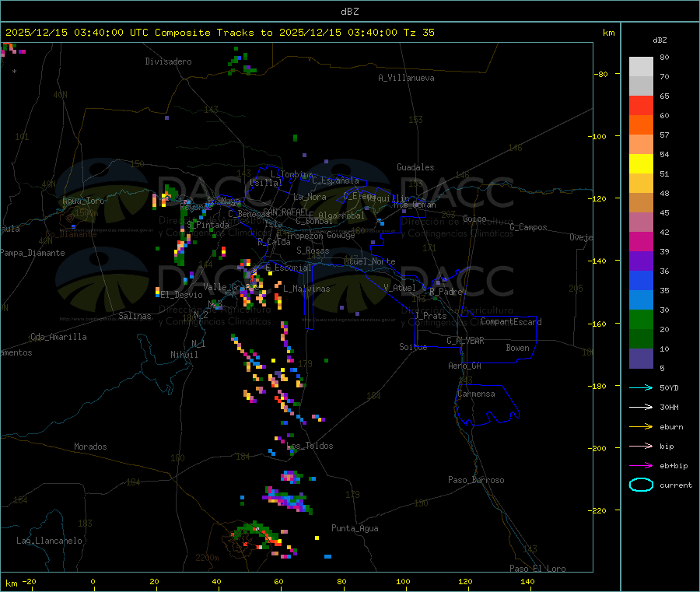Screen dimensions: 700x592
Task: Click the 'L_Malvinas' map label
Action: click(x=306, y=289)
